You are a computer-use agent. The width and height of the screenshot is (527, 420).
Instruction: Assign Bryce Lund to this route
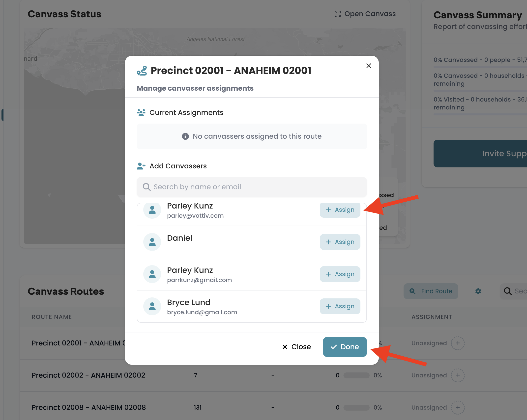(340, 306)
